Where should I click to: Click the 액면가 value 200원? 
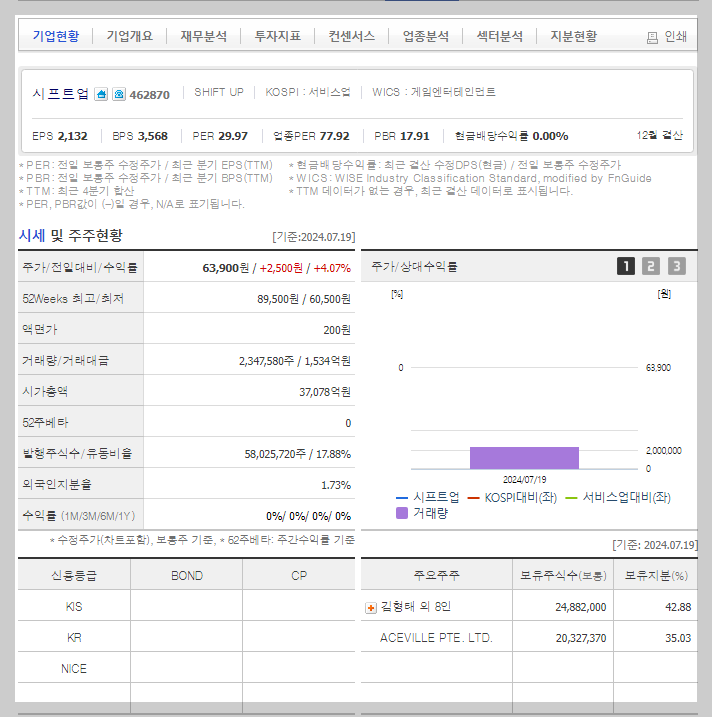[337, 330]
